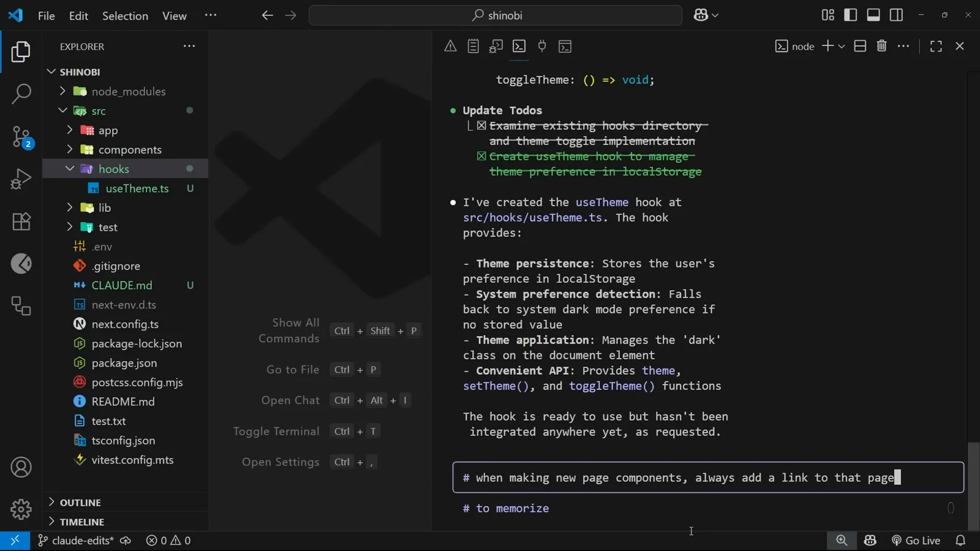Open Copilot chat menu in title bar
The width and height of the screenshot is (980, 551).
point(706,15)
